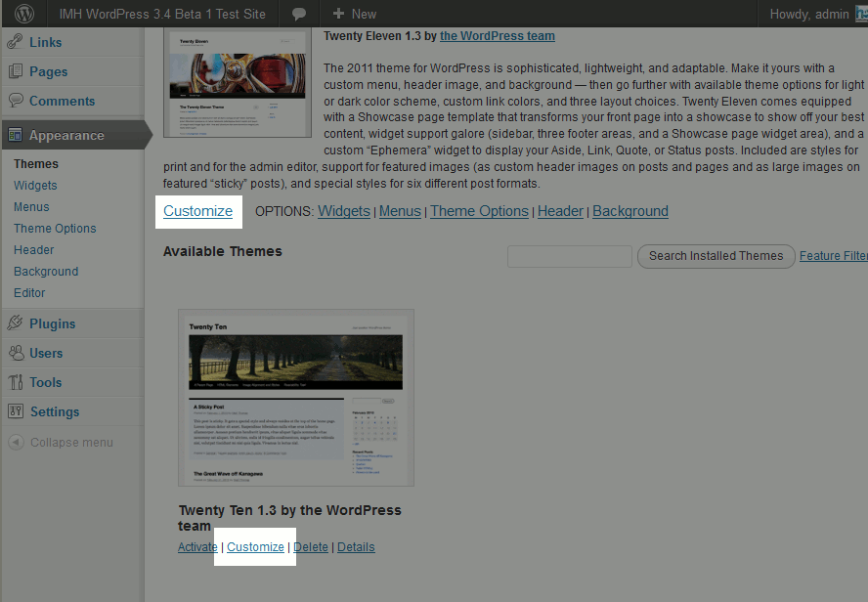This screenshot has height=602, width=868.
Task: Activate the Twenty Ten theme
Action: [197, 547]
